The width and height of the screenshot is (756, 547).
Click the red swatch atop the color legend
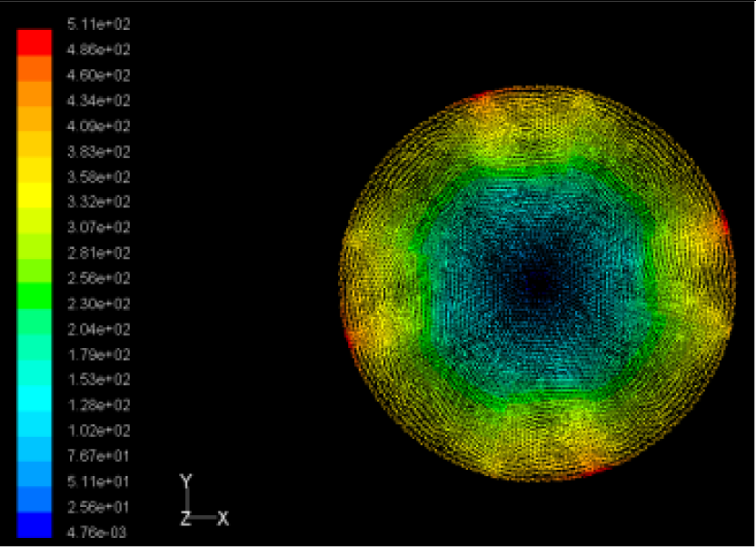tap(35, 42)
